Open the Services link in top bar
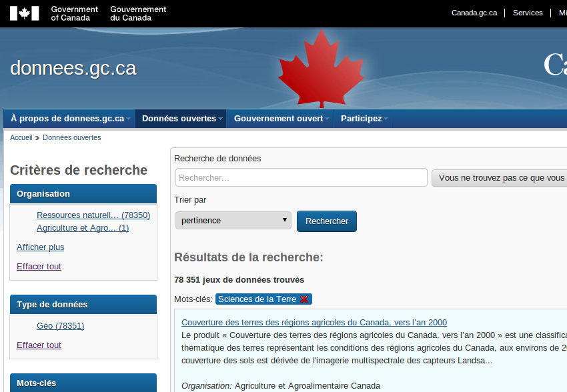567x392 pixels. pos(528,13)
